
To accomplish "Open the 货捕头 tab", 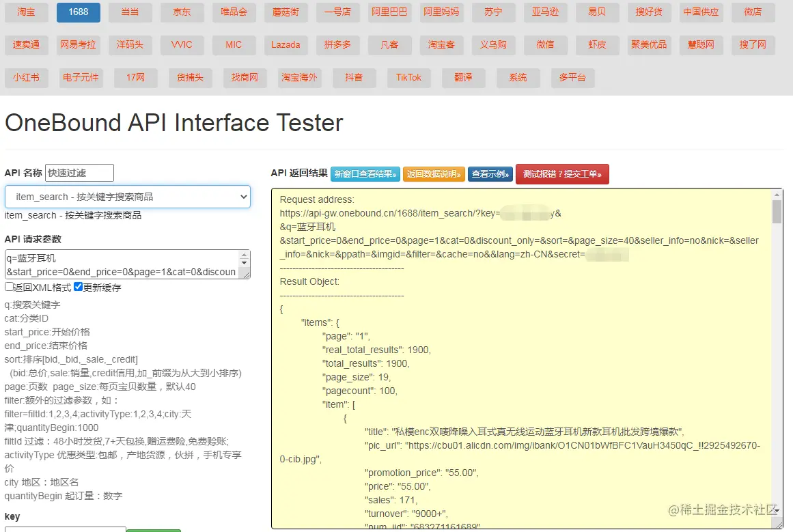I will pos(190,78).
